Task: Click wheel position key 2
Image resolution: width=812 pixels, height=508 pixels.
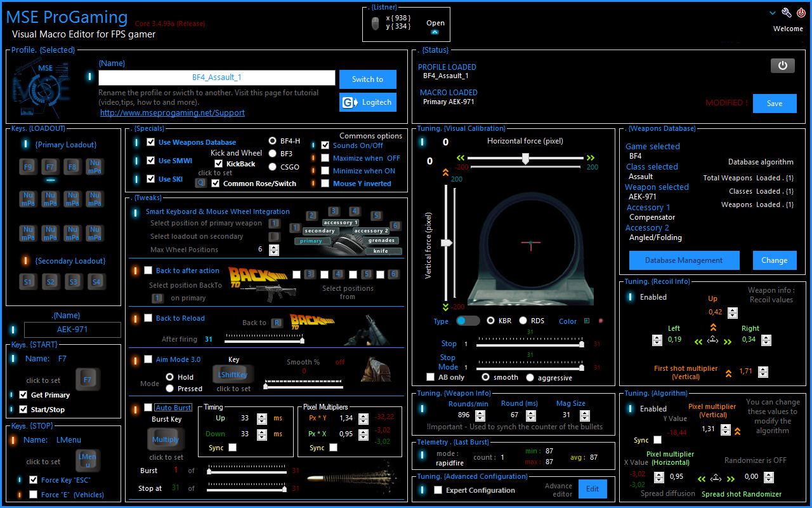Action: coord(311,216)
